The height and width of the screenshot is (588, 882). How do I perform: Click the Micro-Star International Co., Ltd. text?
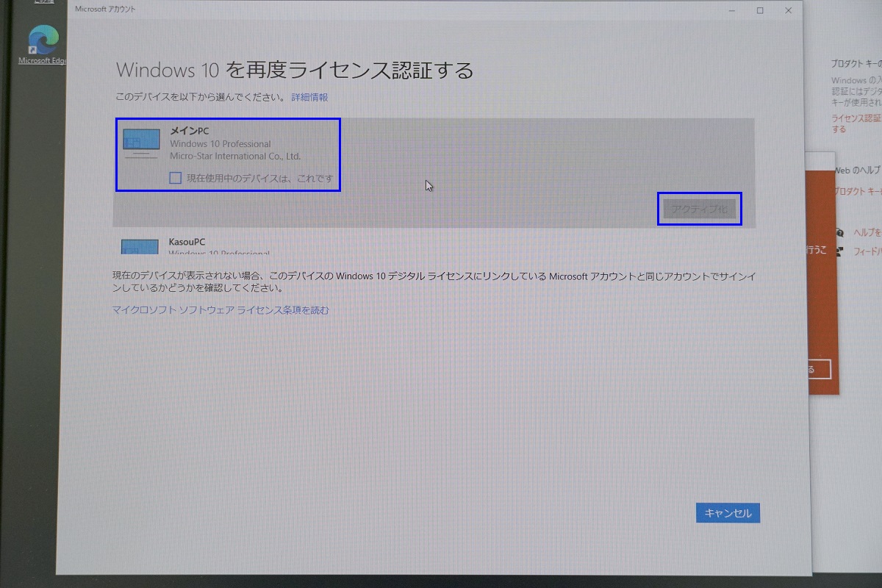(x=235, y=156)
